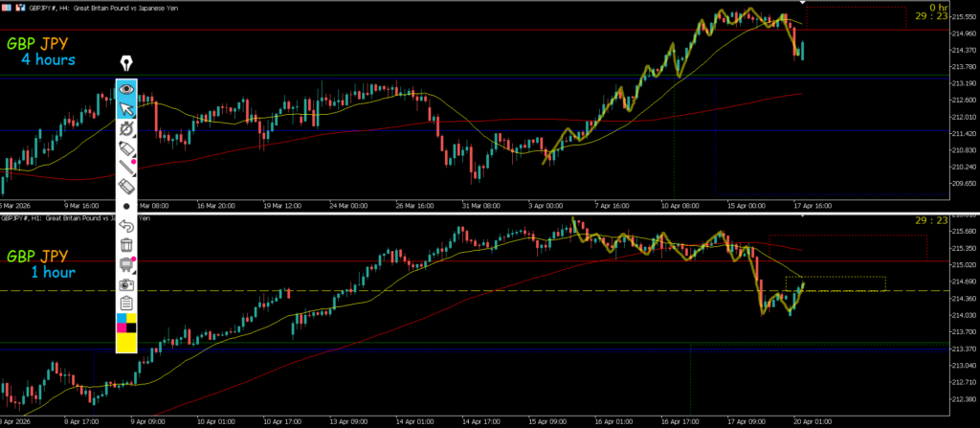The image size is (980, 428).
Task: Click the 215.550 price on H4 scale
Action: 964,17
